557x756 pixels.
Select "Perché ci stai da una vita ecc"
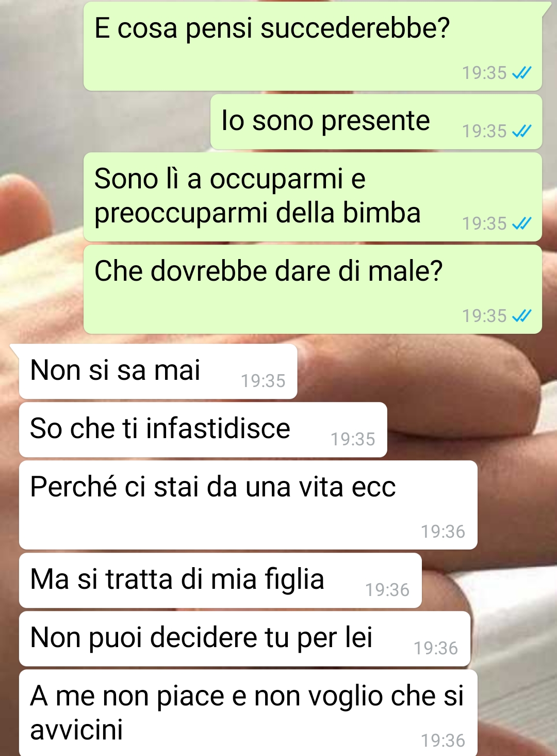248,505
